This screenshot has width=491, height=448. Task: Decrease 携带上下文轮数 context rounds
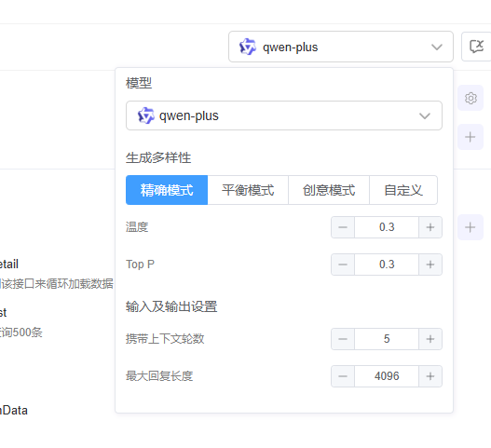pos(343,339)
